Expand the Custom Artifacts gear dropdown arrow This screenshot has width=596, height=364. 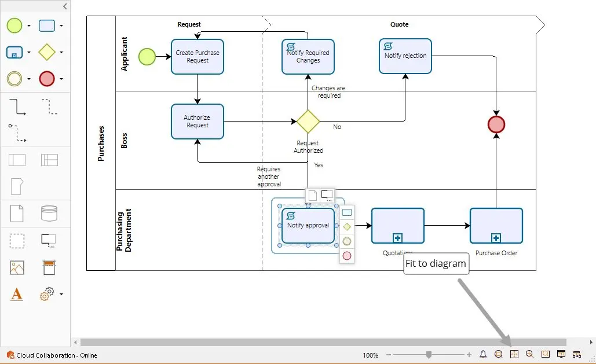click(x=61, y=294)
